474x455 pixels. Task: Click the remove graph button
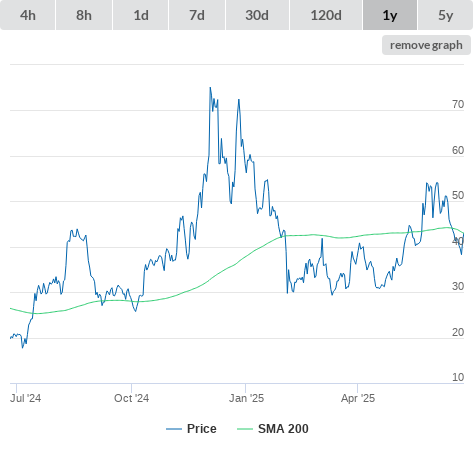[x=426, y=45]
